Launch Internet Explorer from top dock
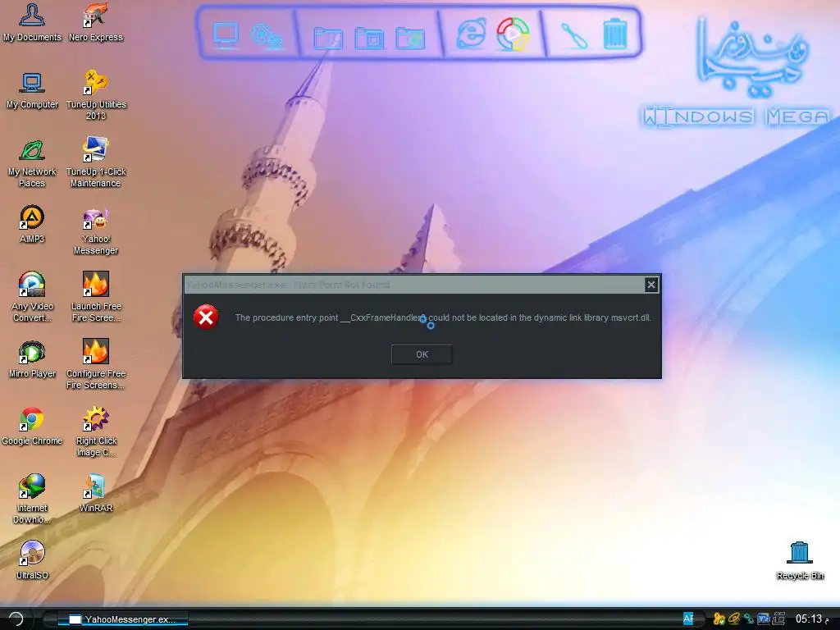840x630 pixels. (x=472, y=34)
